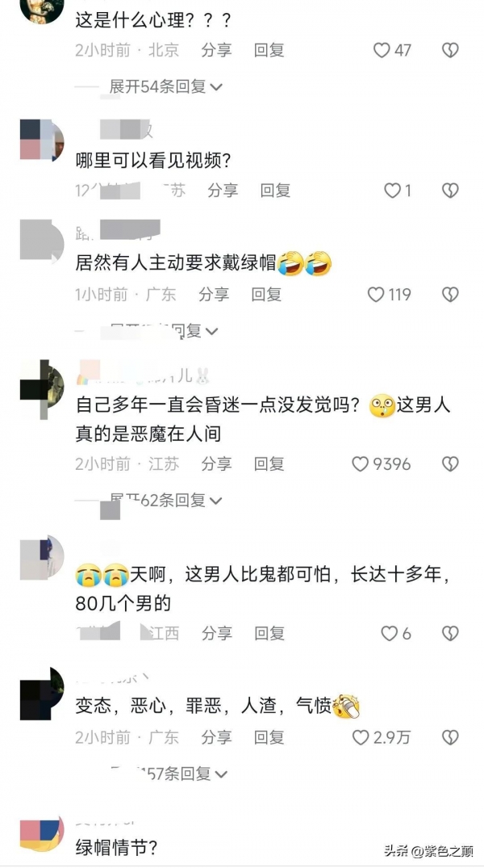Viewport: 484px width, 868px height.
Task: Dislike the '这是什么心理' comment
Action: 450,50
